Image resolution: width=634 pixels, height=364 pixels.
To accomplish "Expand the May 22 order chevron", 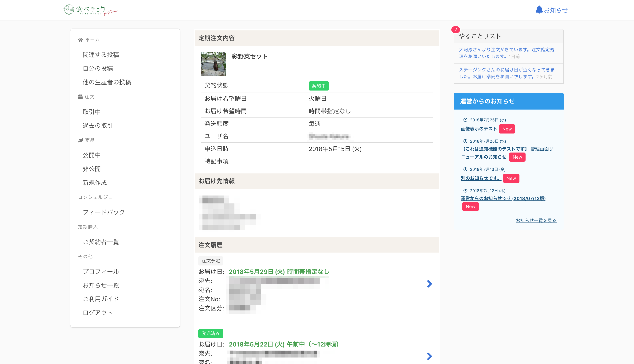I will tap(429, 356).
